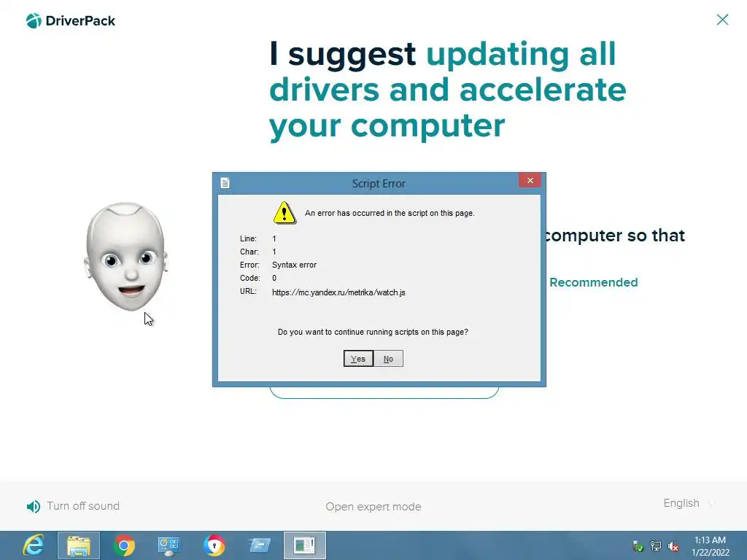Open File Explorer from the taskbar
The image size is (747, 560).
[x=79, y=545]
